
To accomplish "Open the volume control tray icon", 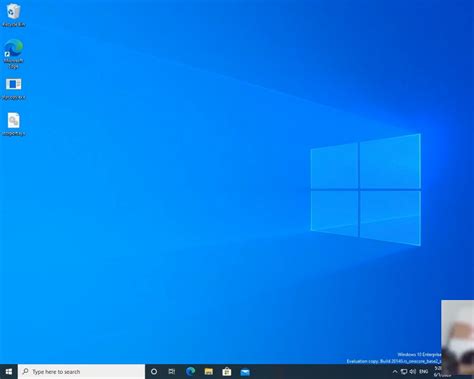I will (413, 371).
